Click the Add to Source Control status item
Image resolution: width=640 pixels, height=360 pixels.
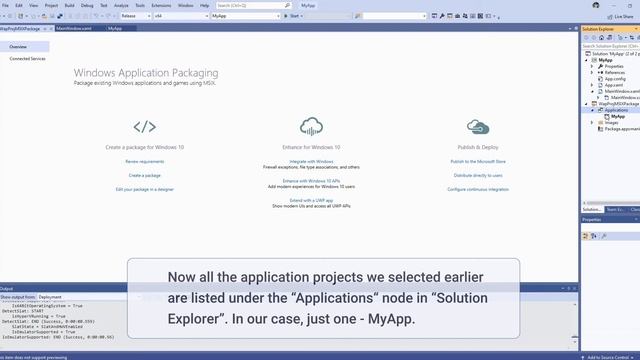608,358
